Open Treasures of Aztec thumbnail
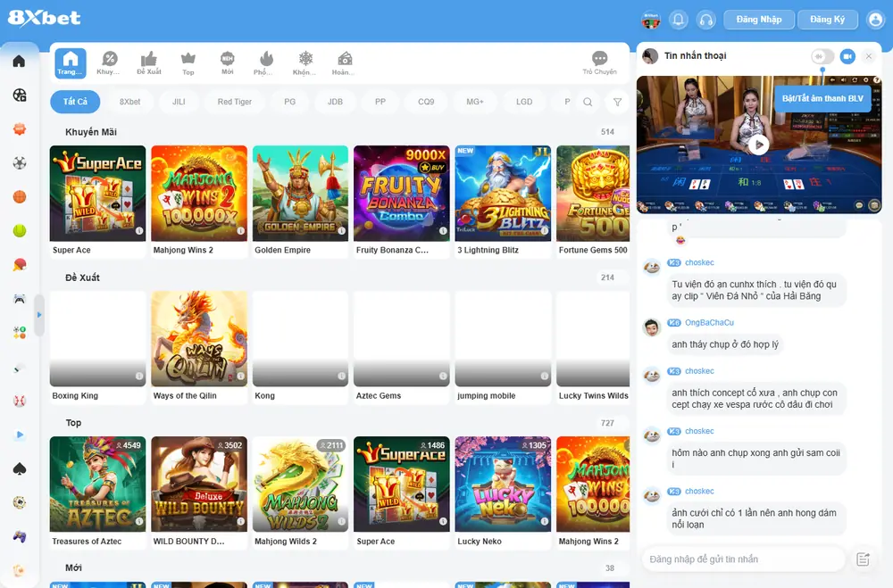Screen dimensions: 893x588 97,484
